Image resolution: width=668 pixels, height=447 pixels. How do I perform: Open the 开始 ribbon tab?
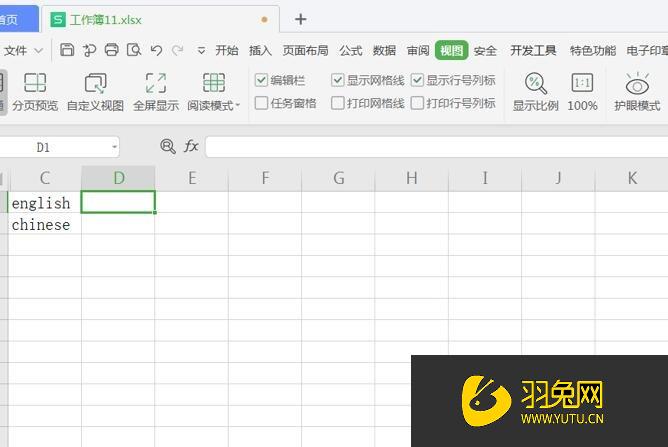tap(227, 51)
